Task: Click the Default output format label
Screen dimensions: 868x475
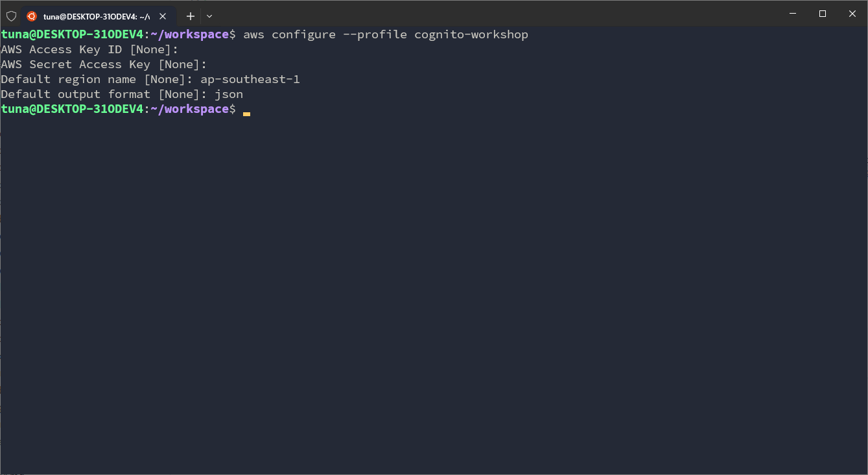Action: pos(75,94)
